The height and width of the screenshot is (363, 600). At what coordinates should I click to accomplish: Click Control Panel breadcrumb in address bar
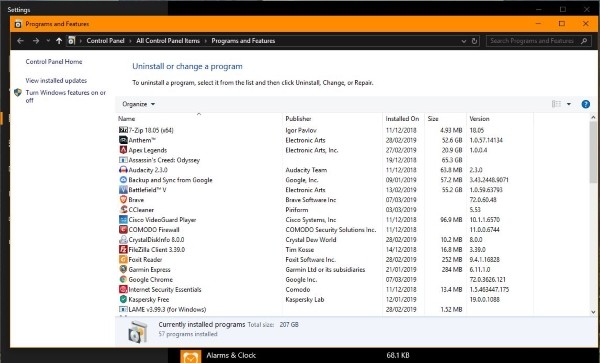pyautogui.click(x=105, y=41)
